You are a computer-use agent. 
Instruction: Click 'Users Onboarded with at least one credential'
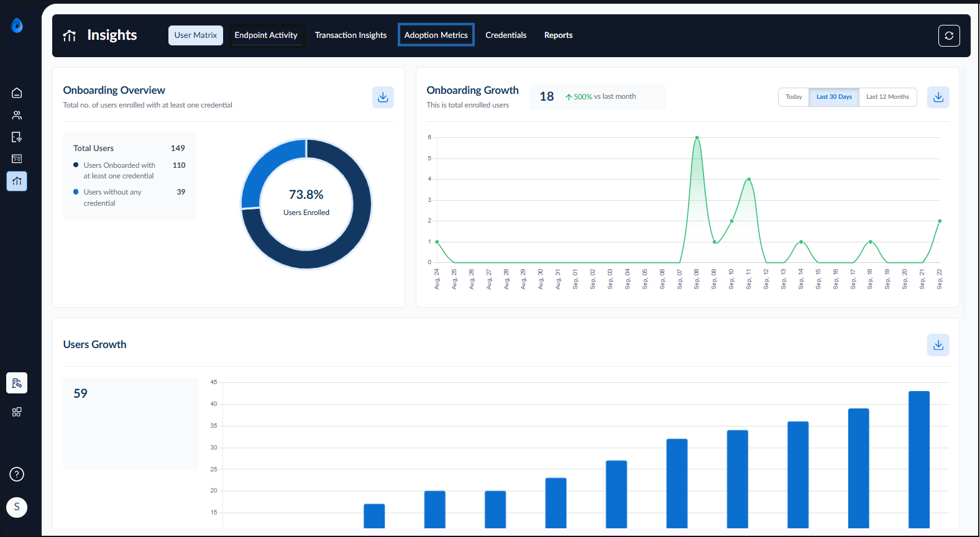click(x=119, y=170)
